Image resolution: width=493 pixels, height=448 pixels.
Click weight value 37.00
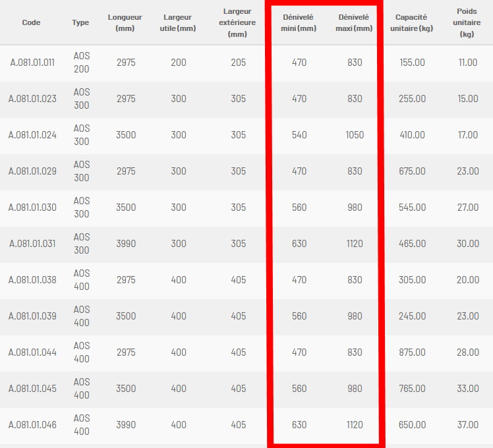(x=468, y=425)
